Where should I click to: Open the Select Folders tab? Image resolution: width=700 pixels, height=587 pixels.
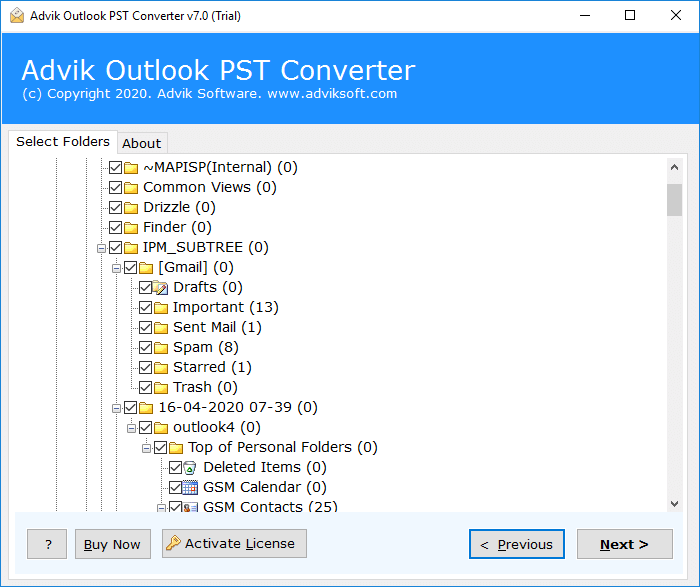click(63, 142)
